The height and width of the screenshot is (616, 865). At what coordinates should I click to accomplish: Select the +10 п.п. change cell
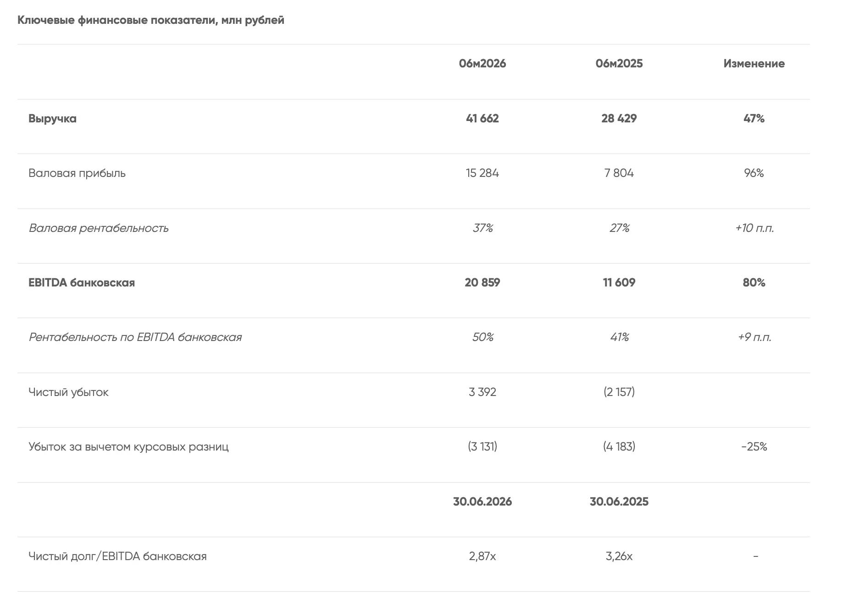[x=754, y=228]
